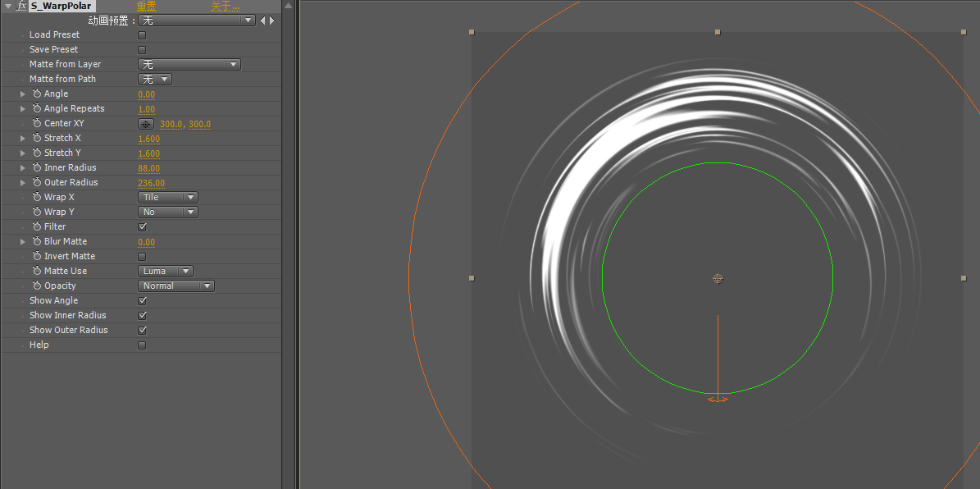980x489 pixels.
Task: Expand the Stretch Y property
Action: point(23,153)
